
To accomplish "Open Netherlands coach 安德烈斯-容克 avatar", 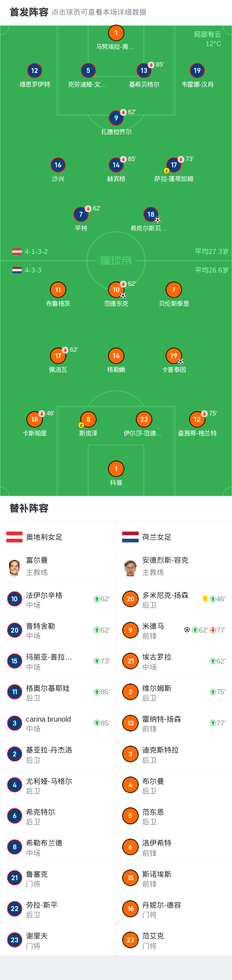I will point(130,568).
